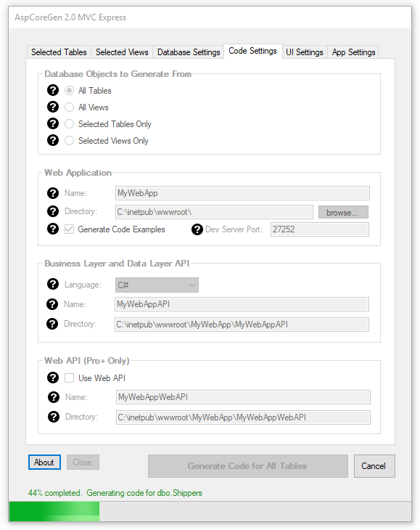Open help icon beside Selected Views Only
Screen dimensions: 420x530
click(53, 140)
